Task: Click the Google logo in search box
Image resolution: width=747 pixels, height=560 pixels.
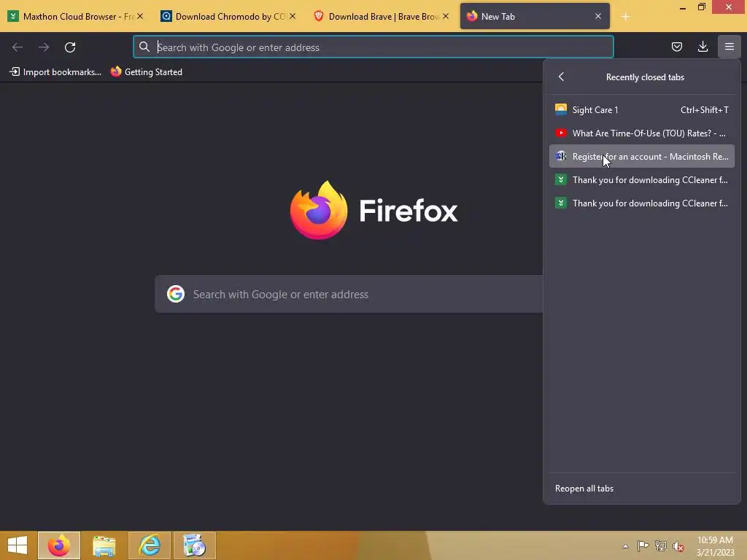Action: click(176, 294)
